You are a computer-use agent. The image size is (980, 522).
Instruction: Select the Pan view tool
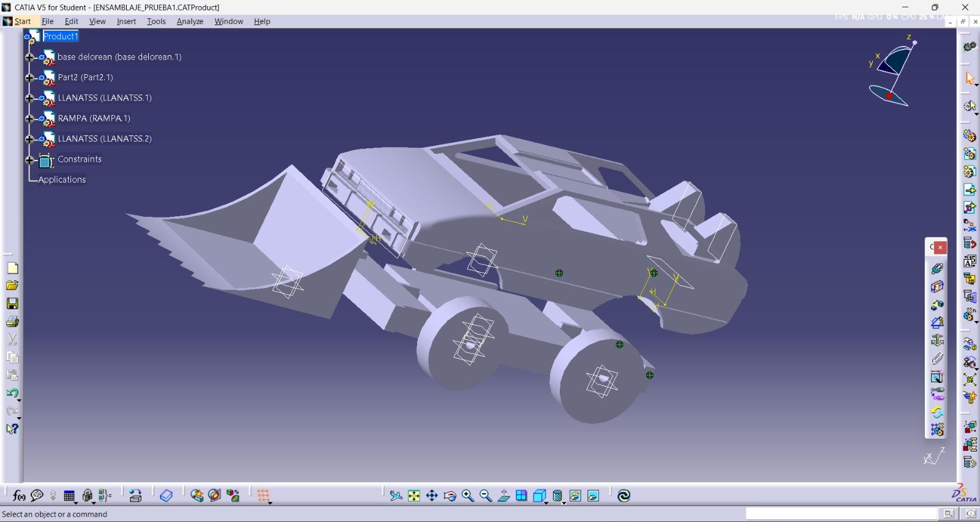[432, 496]
